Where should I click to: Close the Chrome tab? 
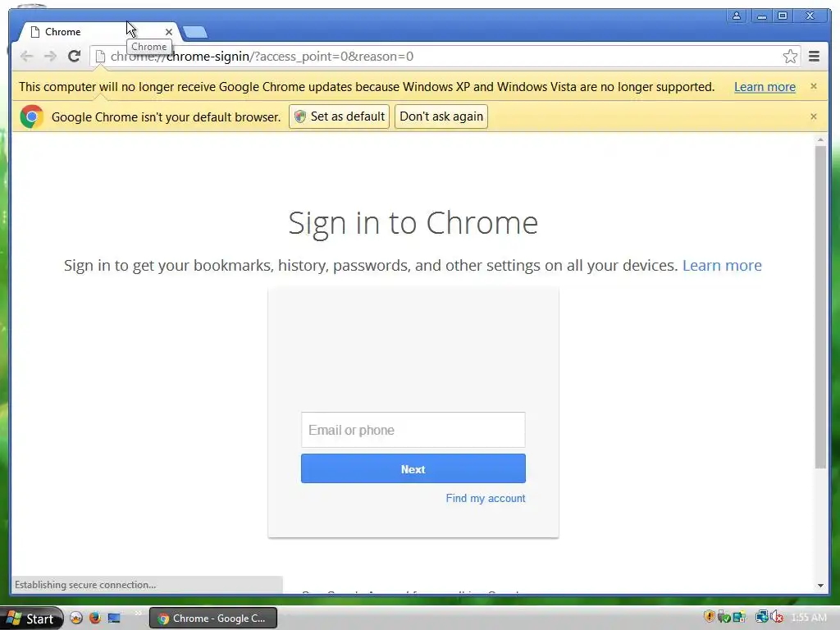pyautogui.click(x=169, y=32)
